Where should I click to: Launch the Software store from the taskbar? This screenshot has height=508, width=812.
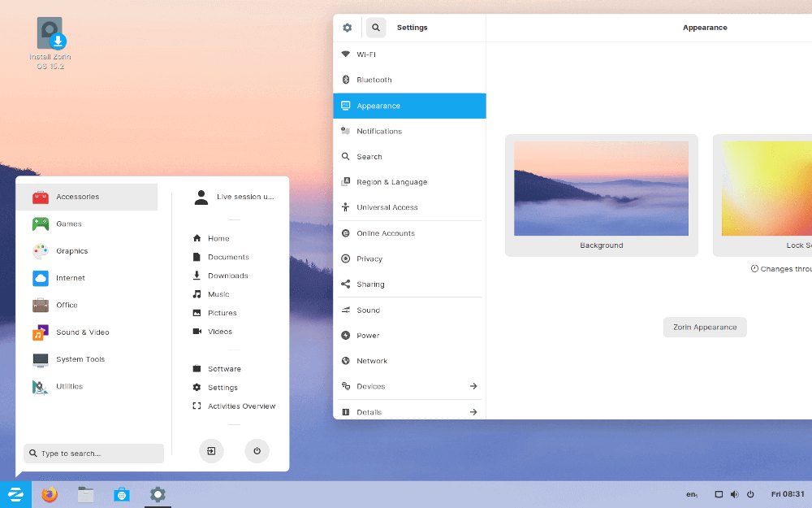[122, 494]
